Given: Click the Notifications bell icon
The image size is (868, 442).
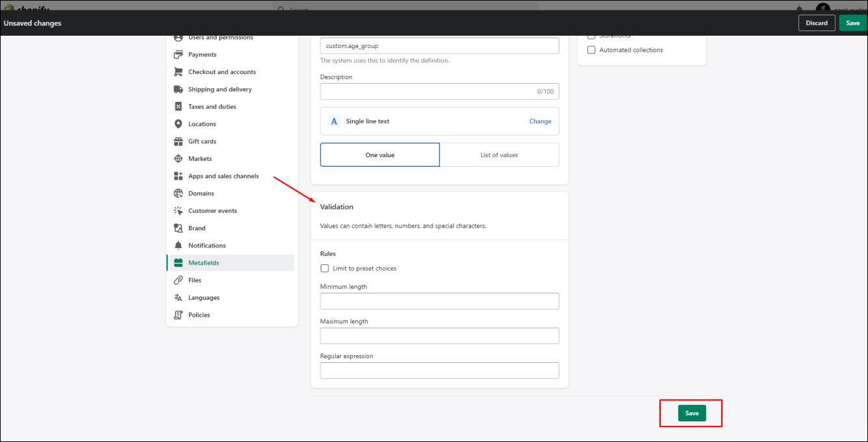Looking at the screenshot, I should [178, 245].
